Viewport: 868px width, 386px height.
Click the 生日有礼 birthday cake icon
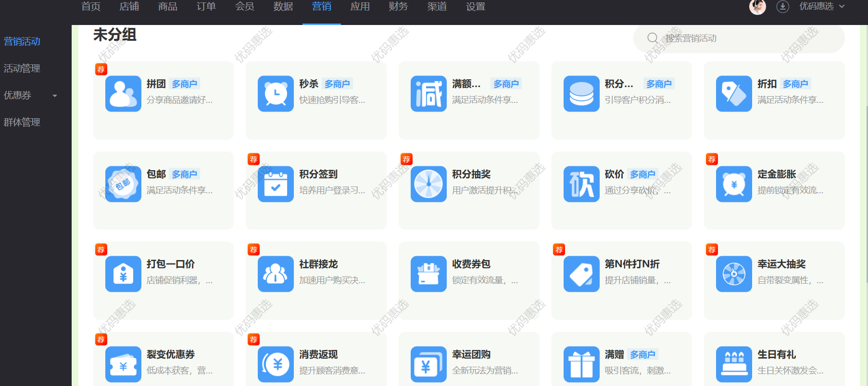click(x=734, y=364)
